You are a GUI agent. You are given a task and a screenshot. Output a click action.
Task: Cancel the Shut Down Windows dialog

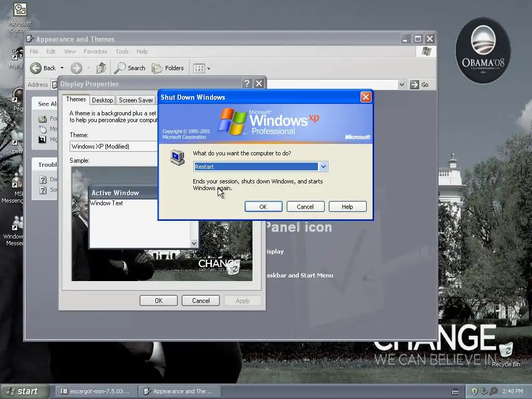[305, 207]
